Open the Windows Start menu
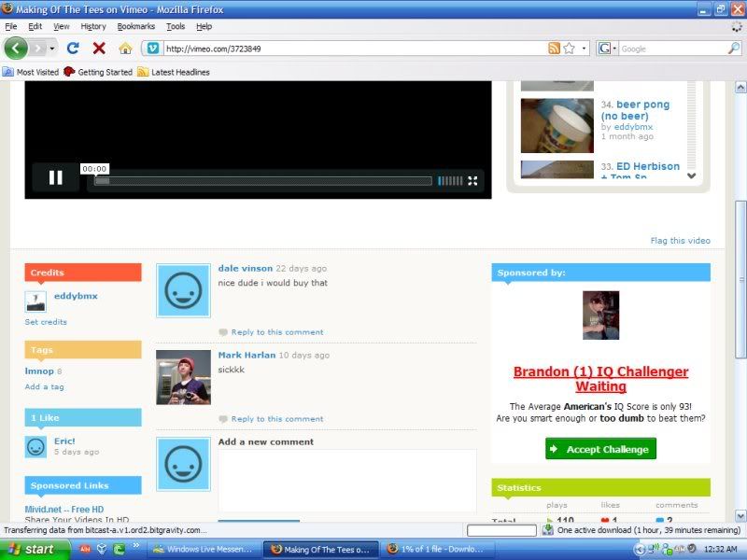This screenshot has height=560, width=747. point(35,550)
